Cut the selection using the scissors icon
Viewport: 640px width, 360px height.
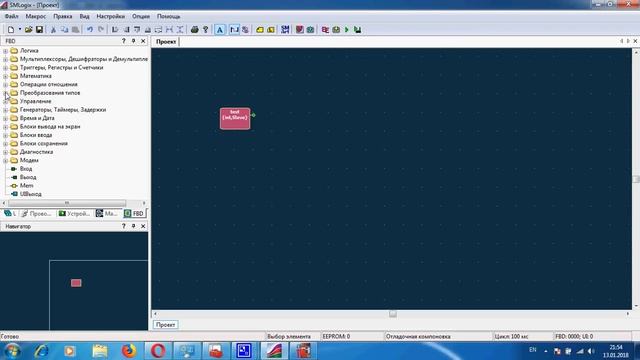pyautogui.click(x=53, y=29)
